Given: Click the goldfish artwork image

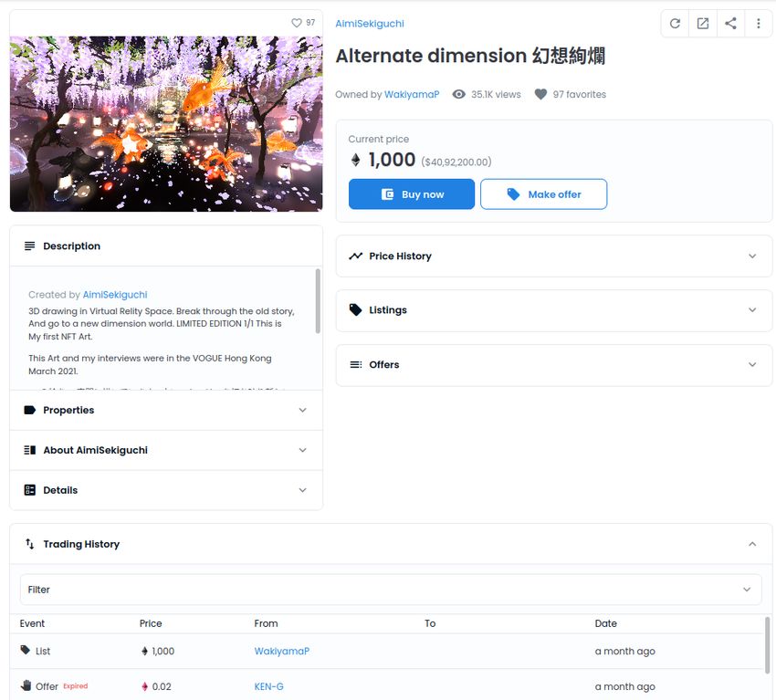Looking at the screenshot, I should 166,124.
